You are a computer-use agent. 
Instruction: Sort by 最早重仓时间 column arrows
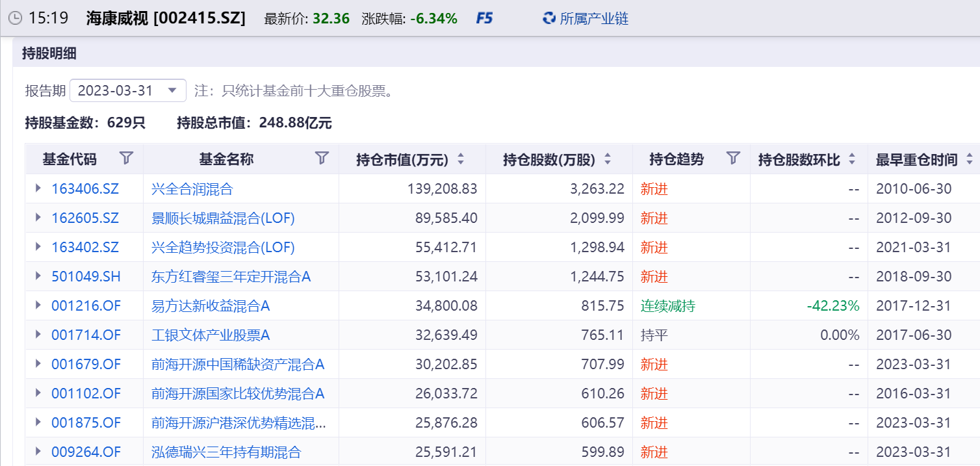tap(969, 159)
